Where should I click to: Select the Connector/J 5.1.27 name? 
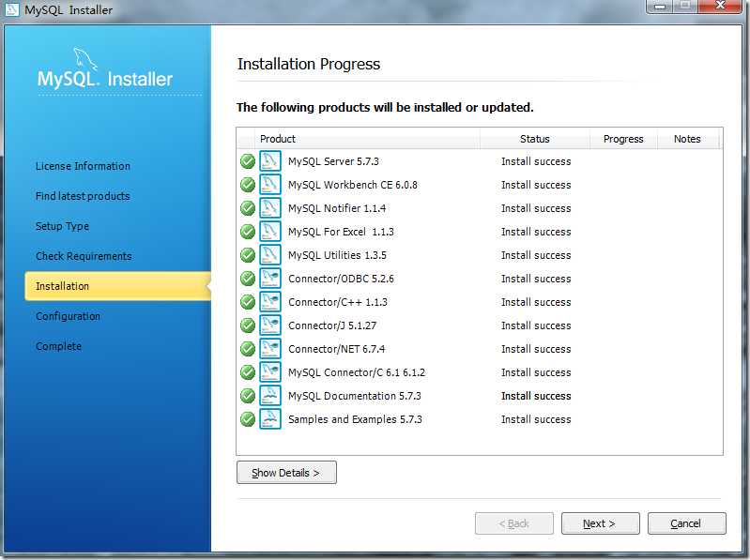[332, 325]
